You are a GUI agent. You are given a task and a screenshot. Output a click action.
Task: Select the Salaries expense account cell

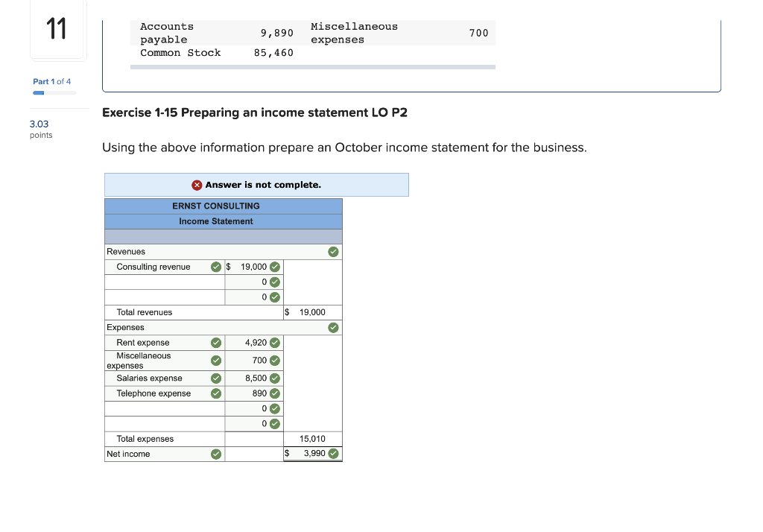(x=165, y=379)
